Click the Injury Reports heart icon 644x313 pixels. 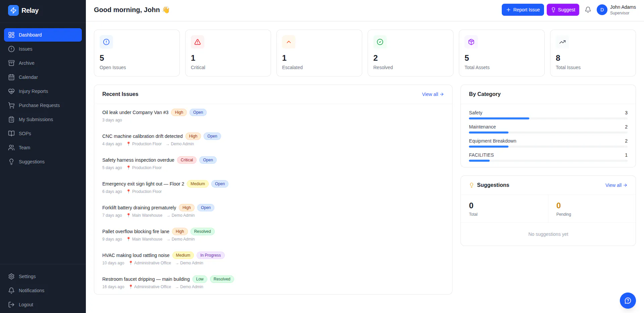[11, 91]
